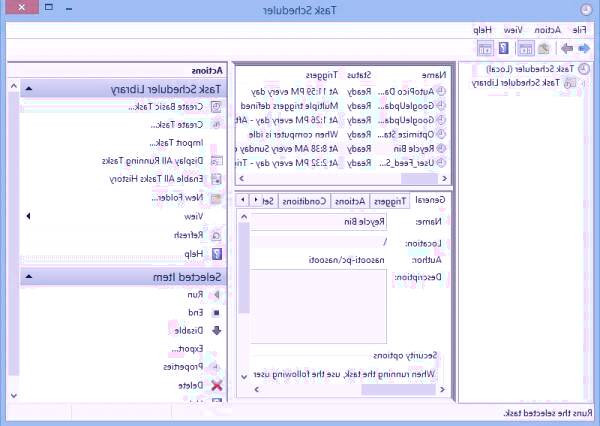Expand the View submenu arrow in Actions
This screenshot has height=426, width=600.
(27, 215)
